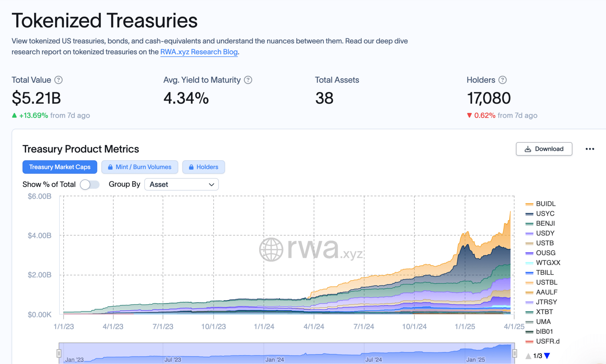Viewport: 606px width, 364px height.
Task: Toggle TBILL series in the legend
Action: pyautogui.click(x=539, y=272)
